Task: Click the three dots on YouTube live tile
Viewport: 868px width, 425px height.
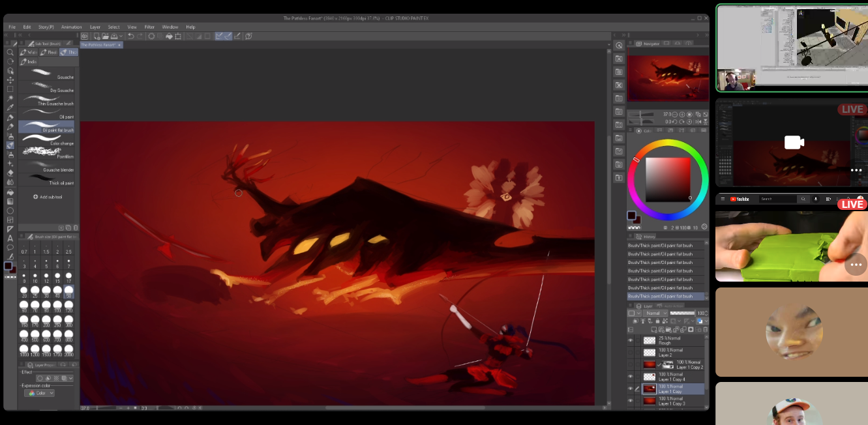Action: point(856,265)
